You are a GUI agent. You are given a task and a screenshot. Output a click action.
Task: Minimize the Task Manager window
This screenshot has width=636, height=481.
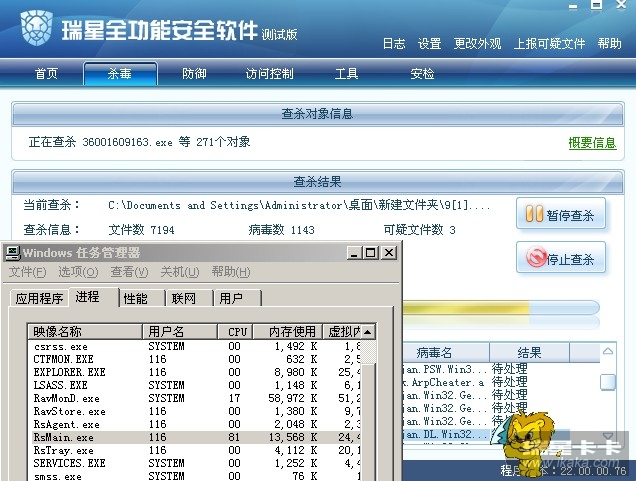tap(354, 253)
